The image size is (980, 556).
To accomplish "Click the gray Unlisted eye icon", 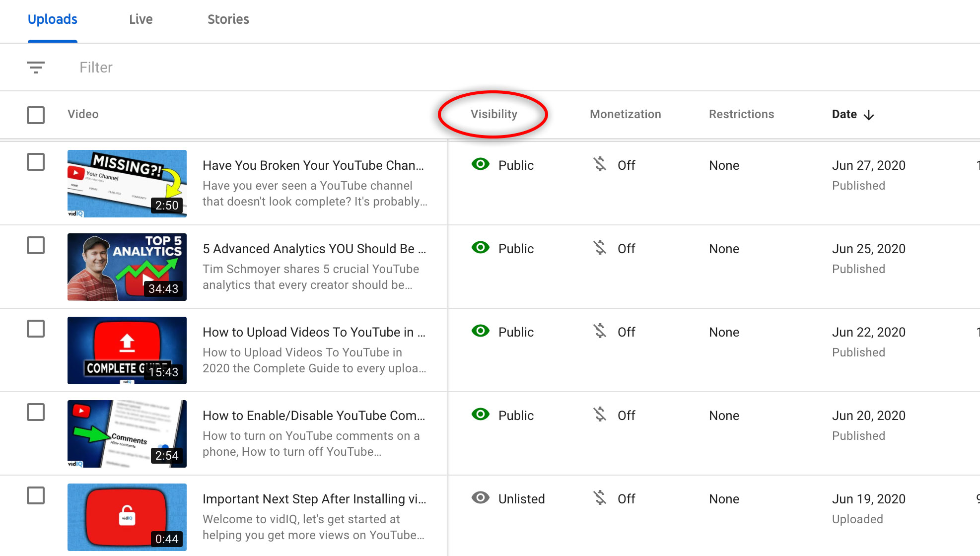I will pos(480,498).
